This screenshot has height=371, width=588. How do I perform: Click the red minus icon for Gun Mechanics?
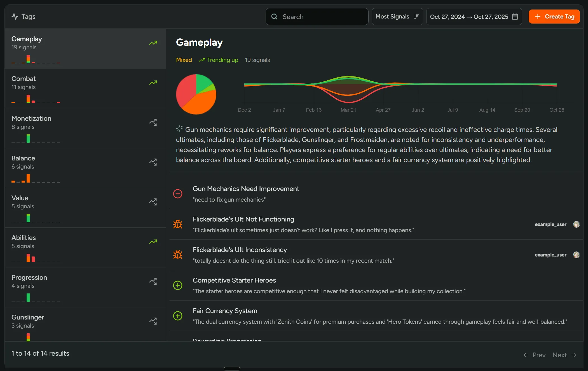tap(178, 194)
